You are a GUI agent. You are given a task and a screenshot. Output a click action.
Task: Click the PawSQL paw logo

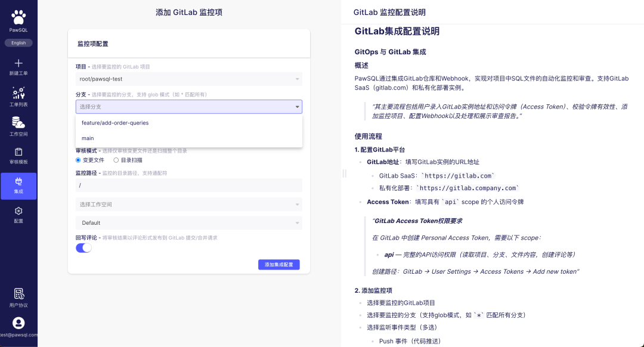[18, 18]
